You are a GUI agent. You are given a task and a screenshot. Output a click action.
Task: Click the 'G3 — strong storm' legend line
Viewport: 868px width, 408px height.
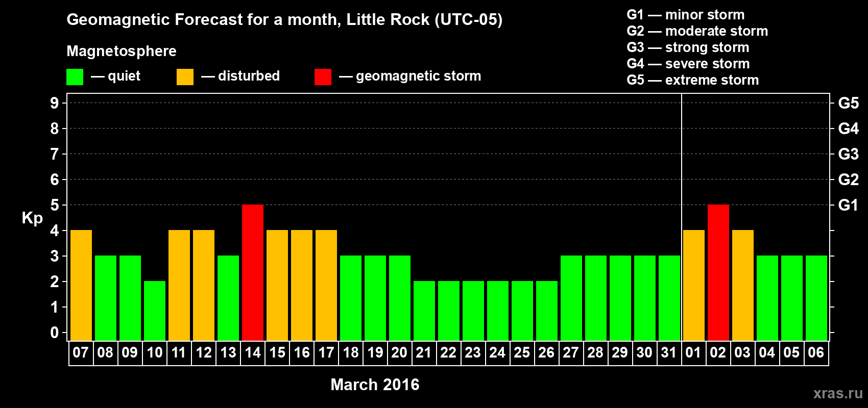(688, 47)
